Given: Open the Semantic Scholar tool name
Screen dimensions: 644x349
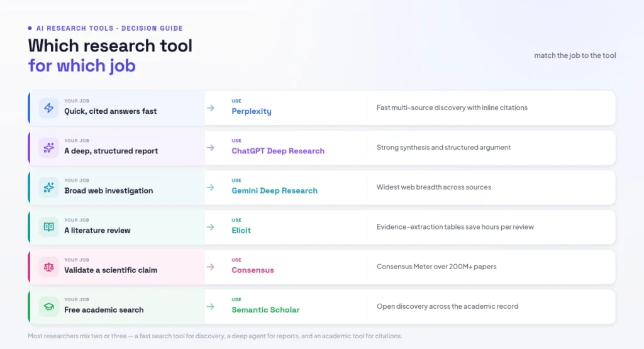Looking at the screenshot, I should [266, 310].
